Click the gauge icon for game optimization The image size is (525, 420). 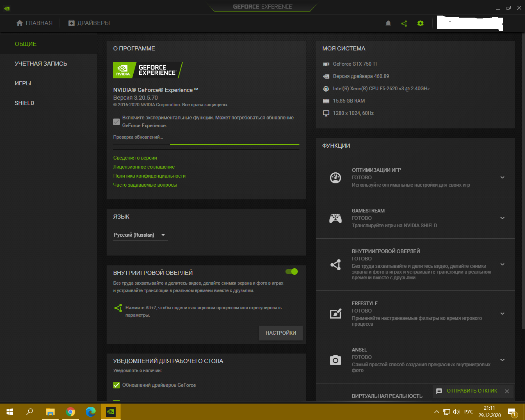(x=336, y=178)
